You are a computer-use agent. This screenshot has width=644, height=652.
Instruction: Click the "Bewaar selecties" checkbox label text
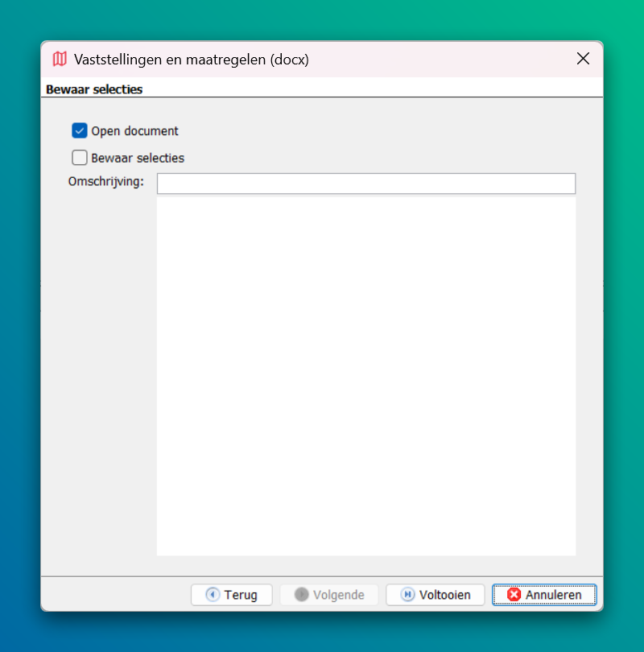pos(138,158)
